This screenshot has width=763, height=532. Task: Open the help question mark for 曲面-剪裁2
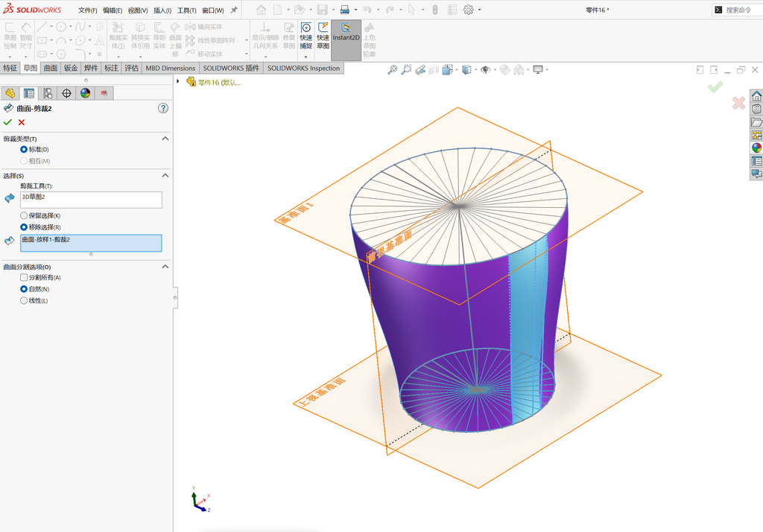click(x=163, y=108)
